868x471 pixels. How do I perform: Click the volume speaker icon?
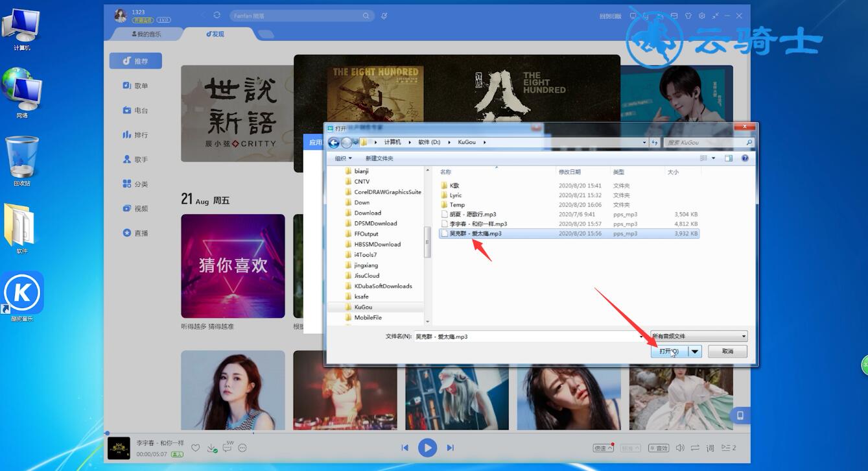(x=680, y=448)
